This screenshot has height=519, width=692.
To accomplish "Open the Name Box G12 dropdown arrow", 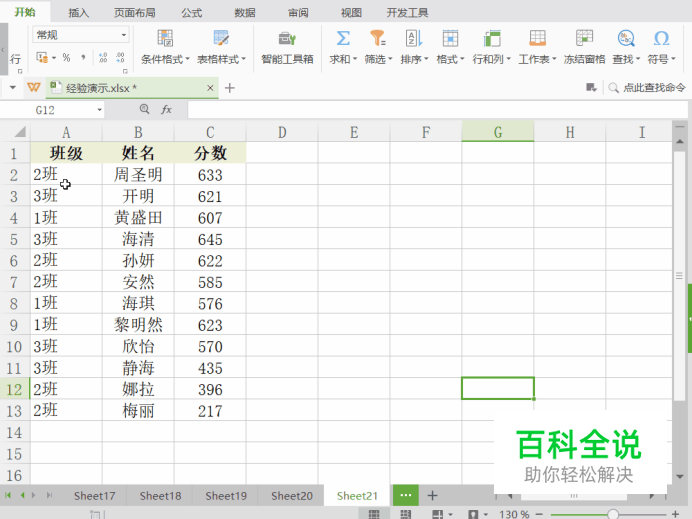I will click(100, 110).
